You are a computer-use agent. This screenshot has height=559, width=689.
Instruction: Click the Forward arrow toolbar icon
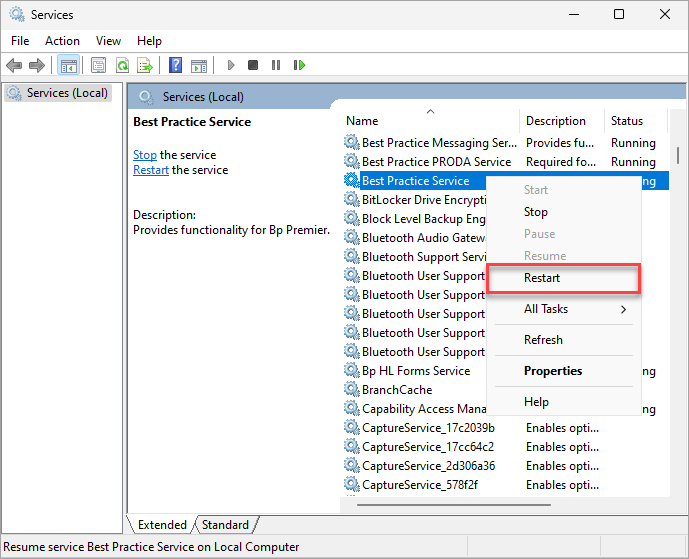tap(36, 65)
